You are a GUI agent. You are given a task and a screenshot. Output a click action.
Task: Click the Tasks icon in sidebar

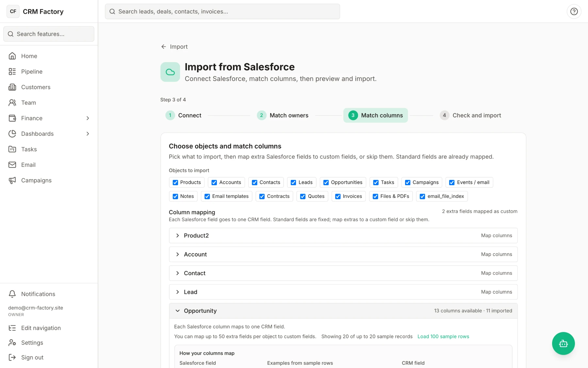click(x=12, y=149)
